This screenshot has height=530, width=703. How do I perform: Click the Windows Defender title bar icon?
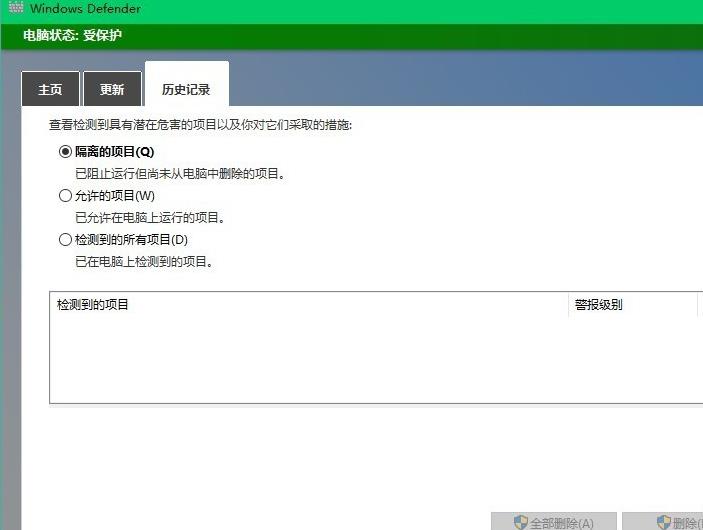point(15,6)
